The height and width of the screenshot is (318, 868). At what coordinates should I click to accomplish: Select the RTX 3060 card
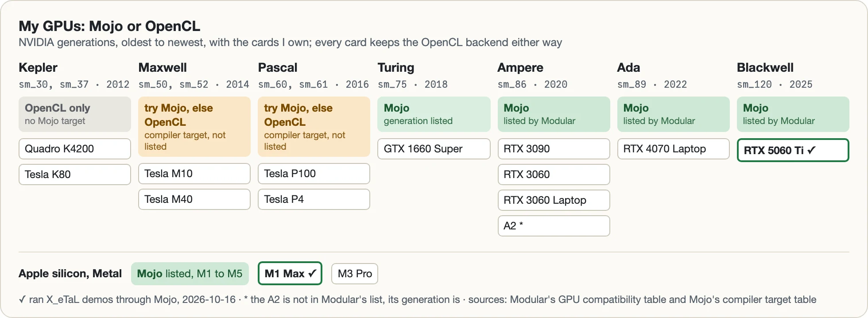(x=554, y=175)
